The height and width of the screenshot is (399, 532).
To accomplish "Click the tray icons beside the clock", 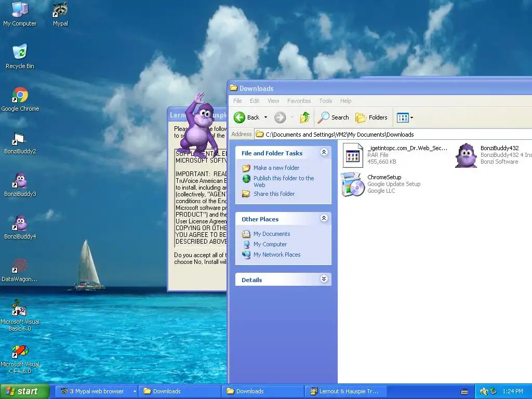I will 488,392.
